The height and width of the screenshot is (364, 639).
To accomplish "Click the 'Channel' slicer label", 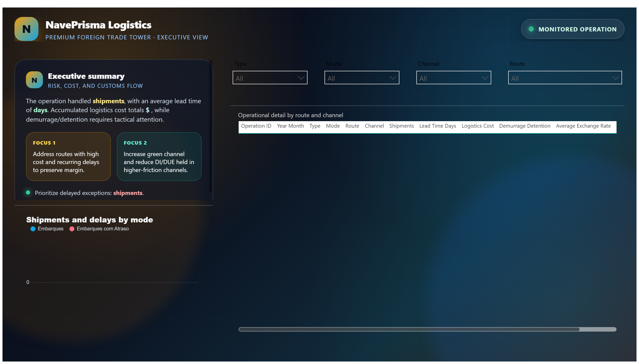I will point(428,64).
